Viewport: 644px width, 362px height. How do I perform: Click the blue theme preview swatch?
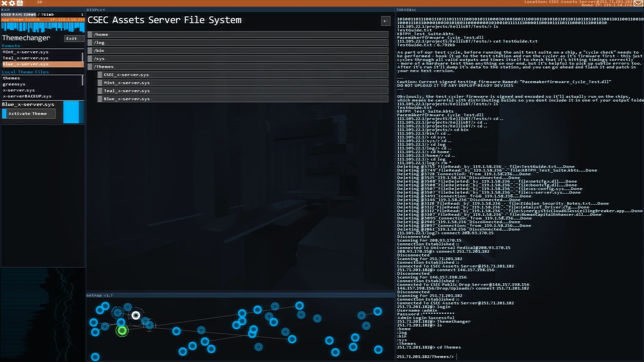[x=71, y=112]
